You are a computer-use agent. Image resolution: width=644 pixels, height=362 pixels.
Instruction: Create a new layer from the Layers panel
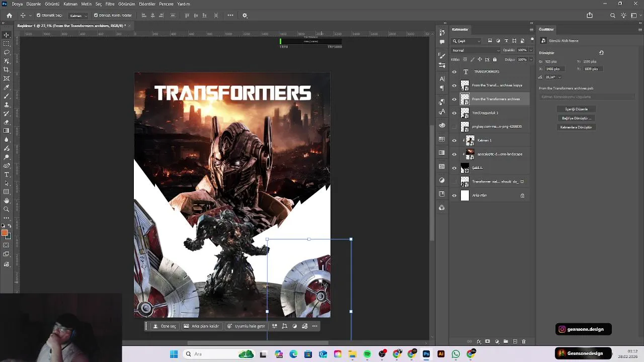515,341
